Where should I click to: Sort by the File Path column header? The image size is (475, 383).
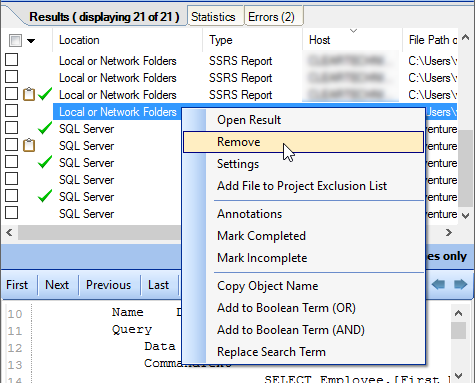[430, 40]
